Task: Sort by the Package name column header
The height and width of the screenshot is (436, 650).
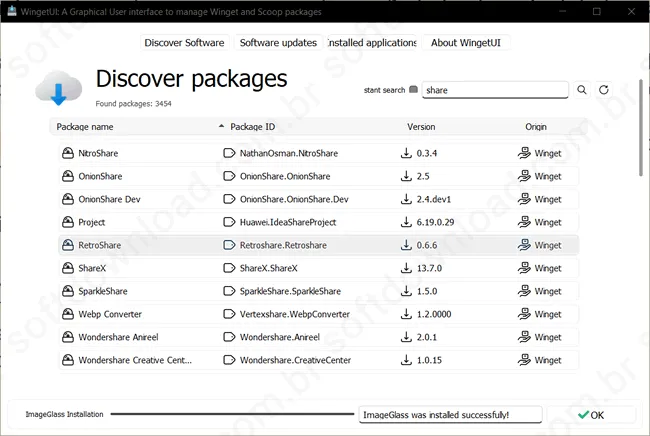Action: point(85,127)
